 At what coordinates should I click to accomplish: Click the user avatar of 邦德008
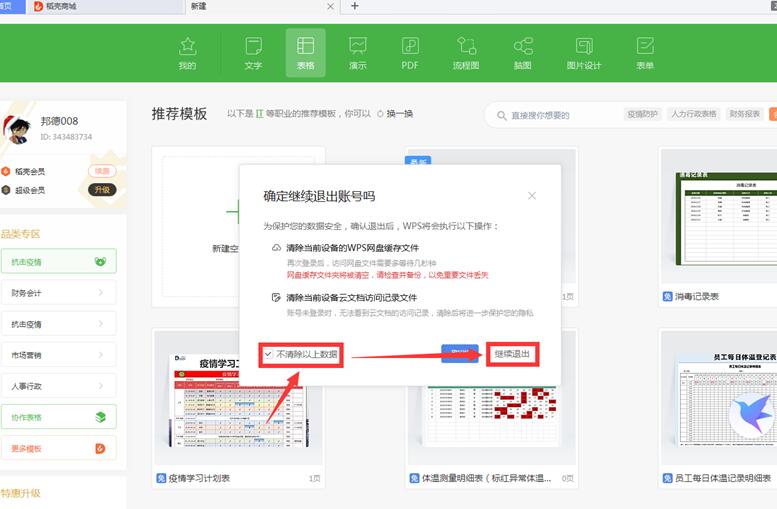click(x=18, y=129)
